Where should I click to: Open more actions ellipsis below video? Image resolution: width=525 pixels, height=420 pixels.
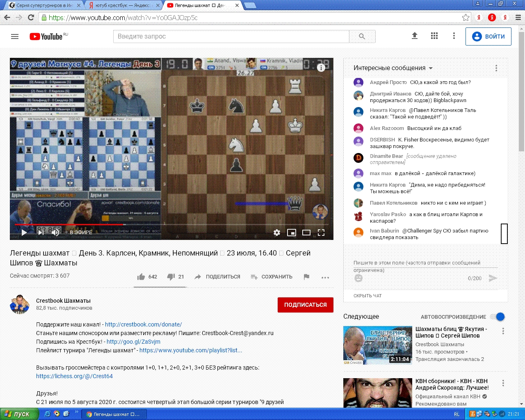(x=325, y=278)
